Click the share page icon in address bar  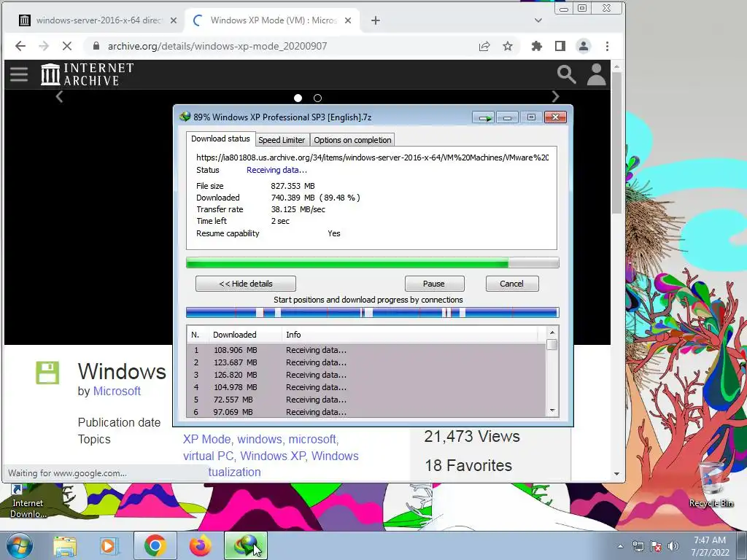[484, 46]
